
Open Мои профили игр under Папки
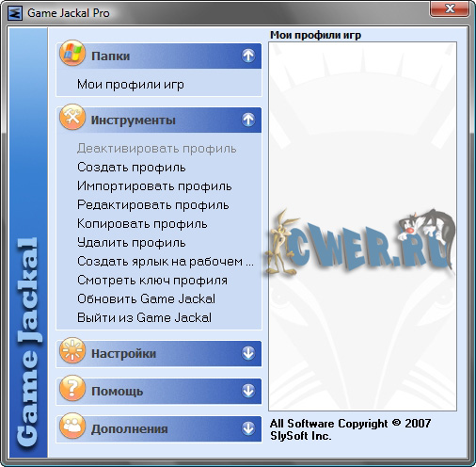[131, 85]
